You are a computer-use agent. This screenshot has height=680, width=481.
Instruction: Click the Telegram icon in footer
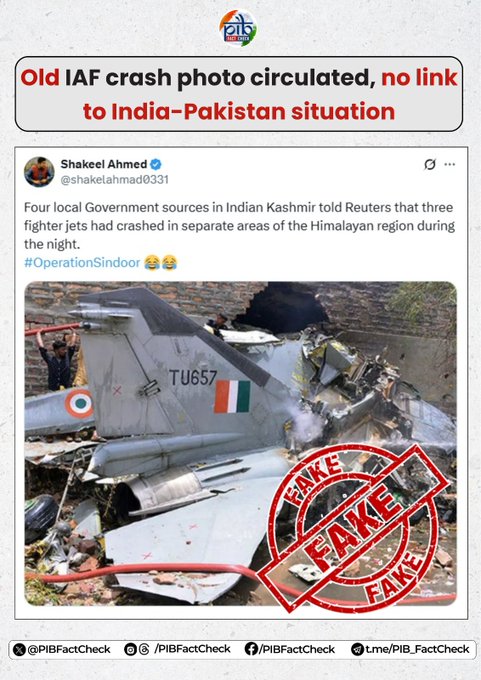tap(357, 649)
